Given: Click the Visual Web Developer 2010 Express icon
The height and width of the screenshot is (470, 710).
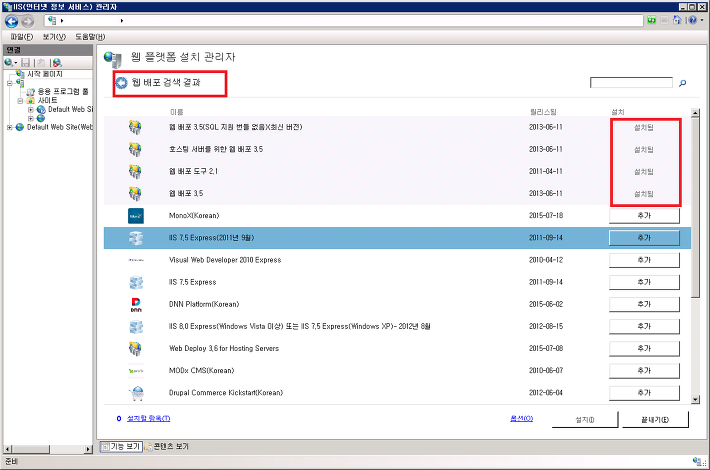Looking at the screenshot, I should coord(136,260).
